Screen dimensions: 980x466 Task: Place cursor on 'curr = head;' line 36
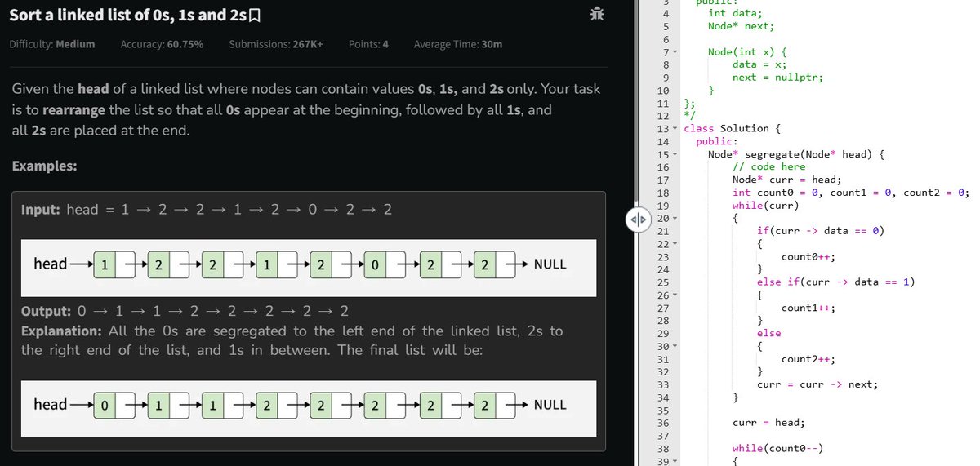click(769, 423)
